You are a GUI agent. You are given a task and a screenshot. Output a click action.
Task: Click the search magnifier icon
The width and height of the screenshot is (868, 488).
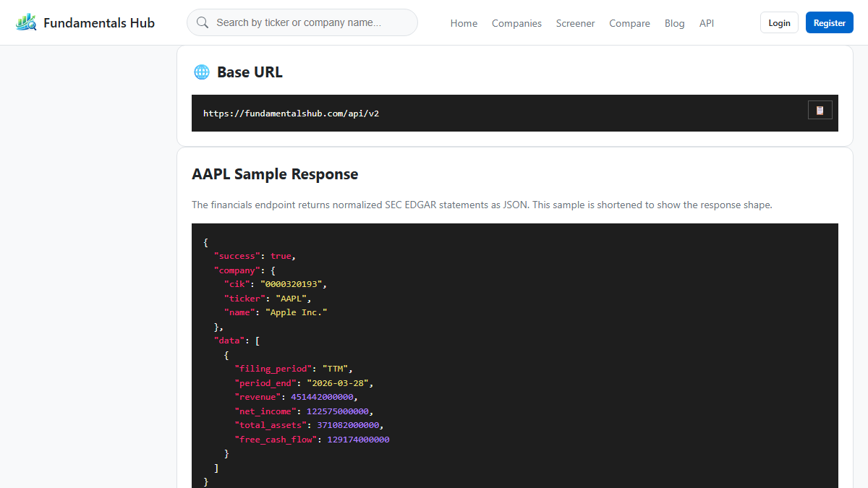pos(203,22)
